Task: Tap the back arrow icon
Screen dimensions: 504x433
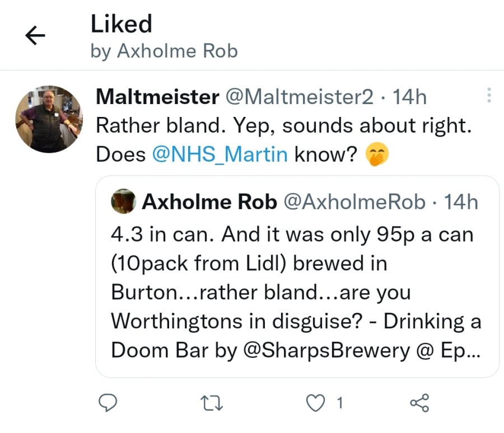Action: (35, 36)
